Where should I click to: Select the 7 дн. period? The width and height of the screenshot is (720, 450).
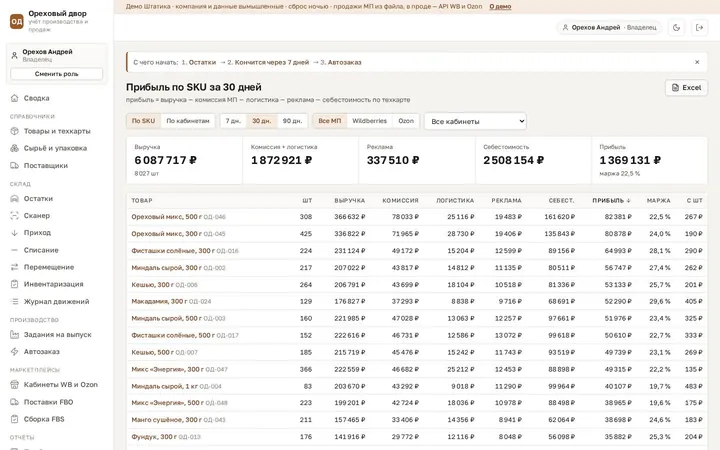(x=233, y=121)
